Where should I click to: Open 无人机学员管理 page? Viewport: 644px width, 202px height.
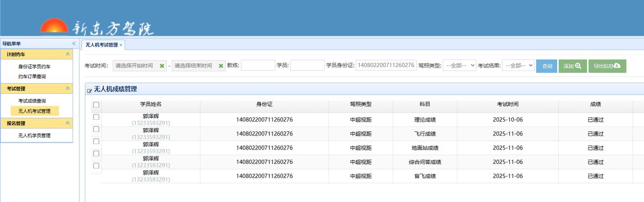[x=34, y=136]
